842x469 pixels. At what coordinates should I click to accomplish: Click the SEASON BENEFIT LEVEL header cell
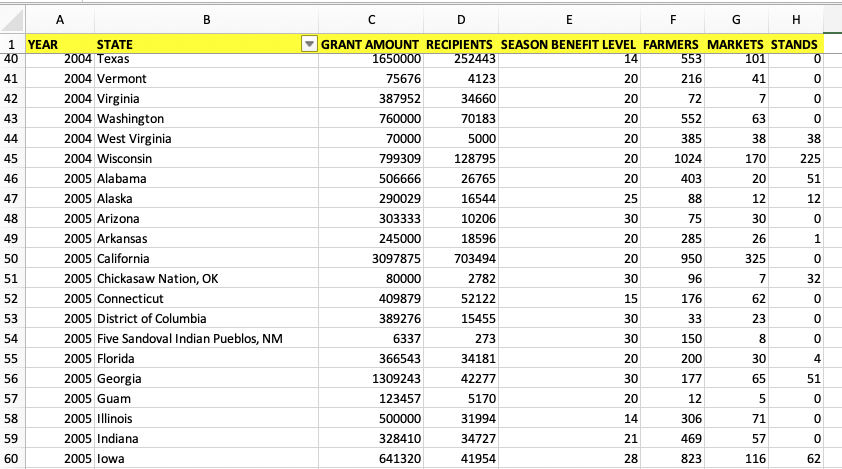[x=569, y=44]
